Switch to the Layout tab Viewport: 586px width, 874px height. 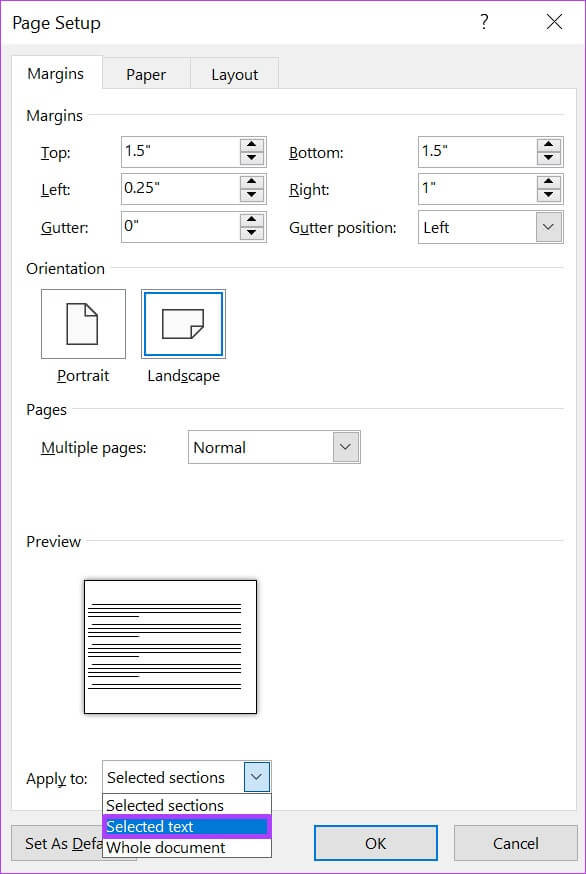tap(235, 75)
